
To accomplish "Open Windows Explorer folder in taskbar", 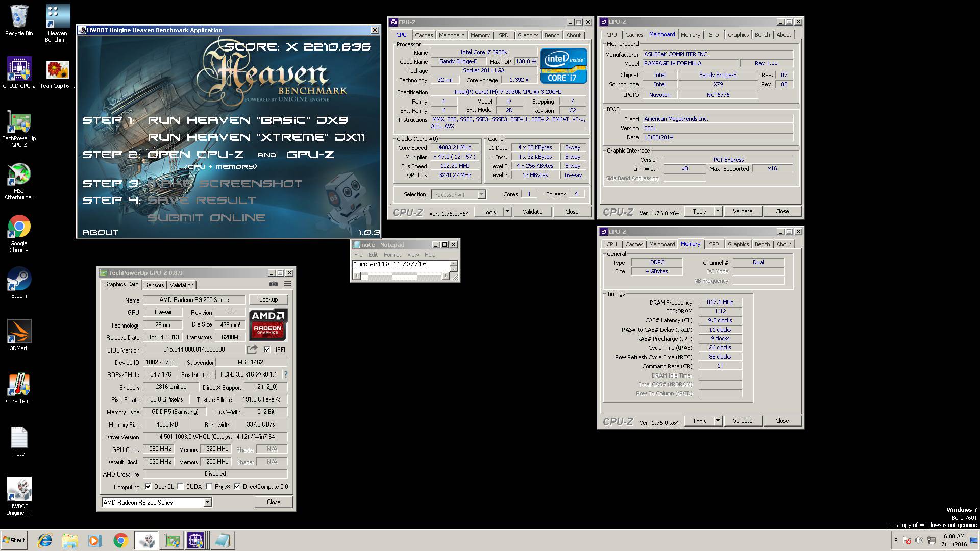I will (x=70, y=540).
